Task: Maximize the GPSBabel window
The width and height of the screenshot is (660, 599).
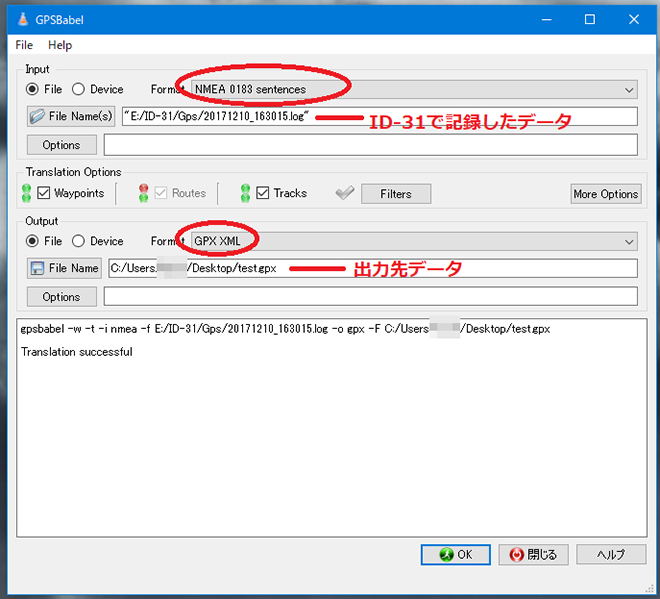Action: click(590, 19)
